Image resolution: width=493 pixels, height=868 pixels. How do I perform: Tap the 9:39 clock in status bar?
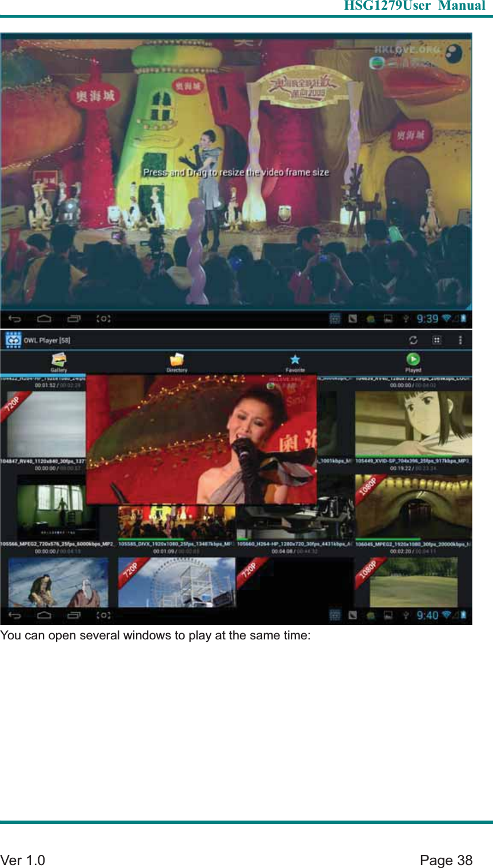(x=427, y=319)
